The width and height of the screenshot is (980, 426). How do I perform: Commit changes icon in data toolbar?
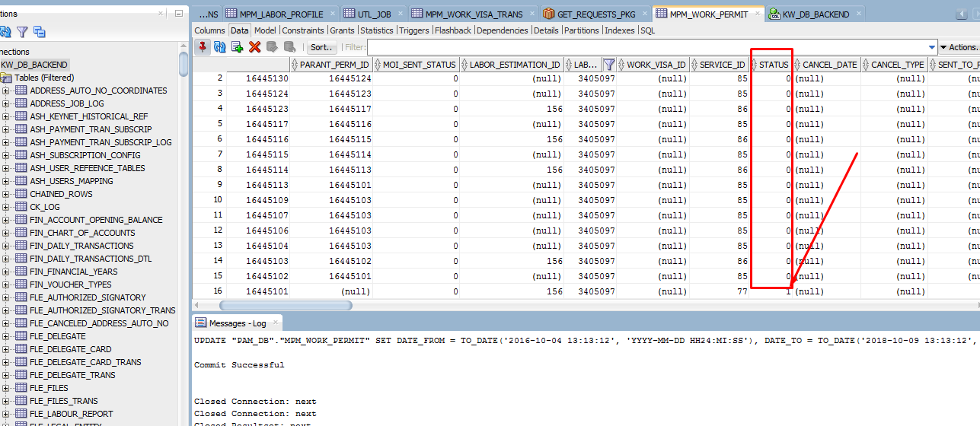pyautogui.click(x=273, y=47)
